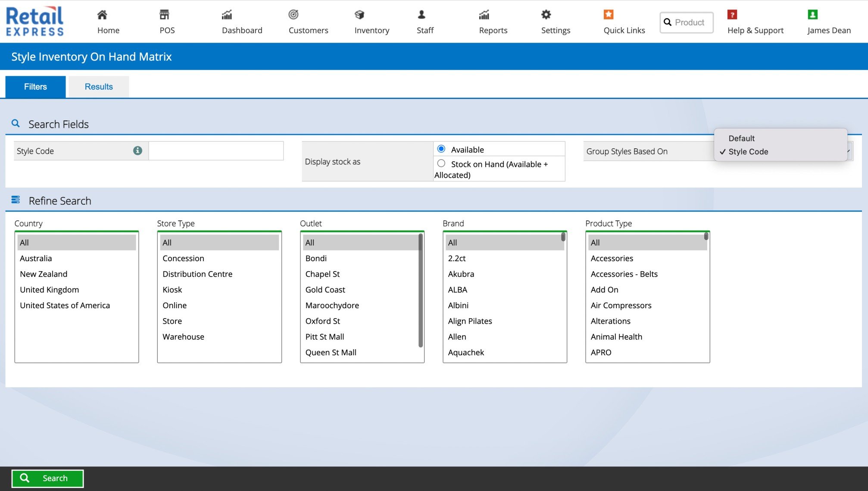Select Warehouse in Store Type list

[183, 337]
